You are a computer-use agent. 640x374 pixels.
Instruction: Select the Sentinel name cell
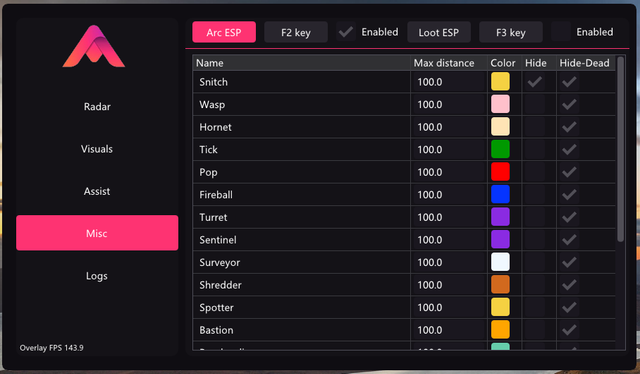pos(301,239)
